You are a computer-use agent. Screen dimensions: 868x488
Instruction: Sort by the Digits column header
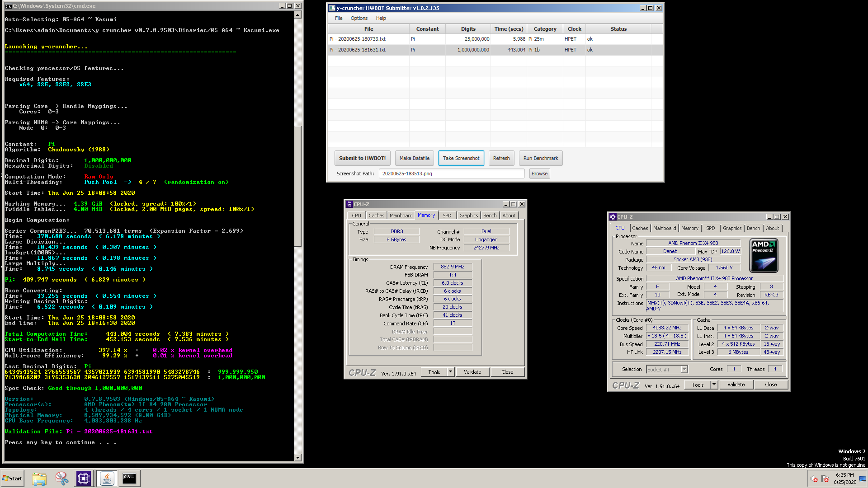pos(468,29)
